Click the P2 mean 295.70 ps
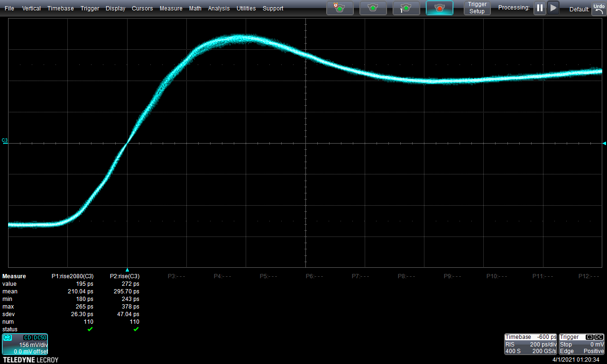The image size is (607, 364). (x=127, y=291)
